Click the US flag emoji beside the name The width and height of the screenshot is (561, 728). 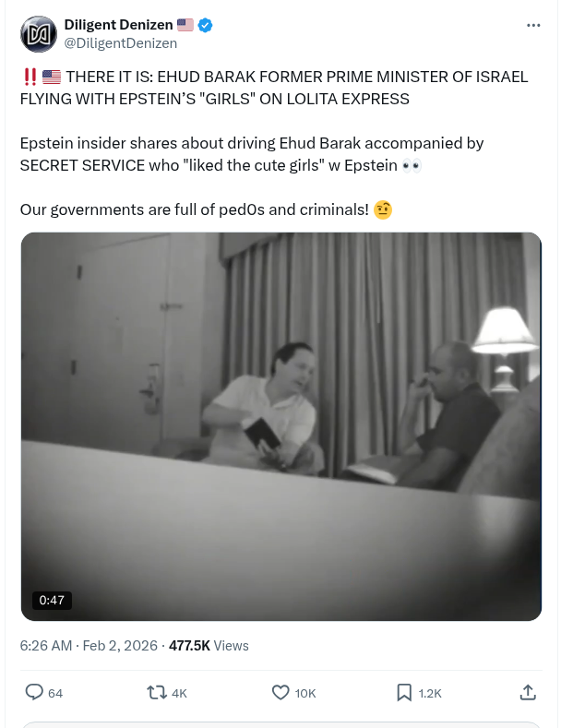pyautogui.click(x=185, y=25)
